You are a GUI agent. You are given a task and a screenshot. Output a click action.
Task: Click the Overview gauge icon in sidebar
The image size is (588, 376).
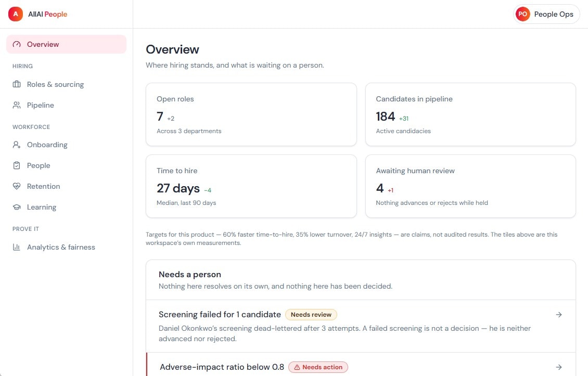[17, 44]
